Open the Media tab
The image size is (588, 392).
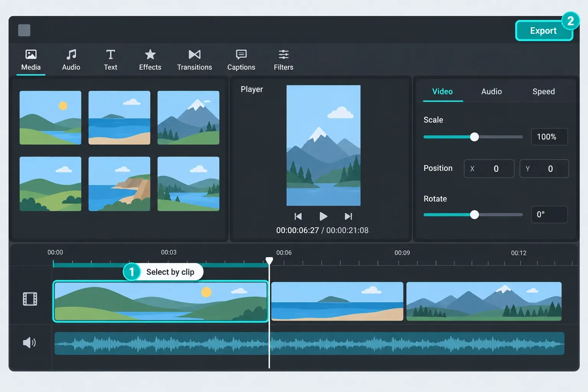coord(31,60)
